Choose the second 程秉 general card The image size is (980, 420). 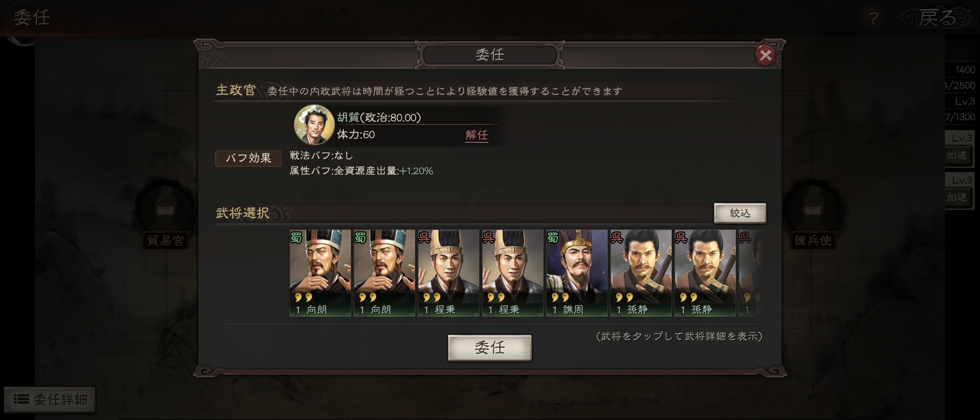513,273
